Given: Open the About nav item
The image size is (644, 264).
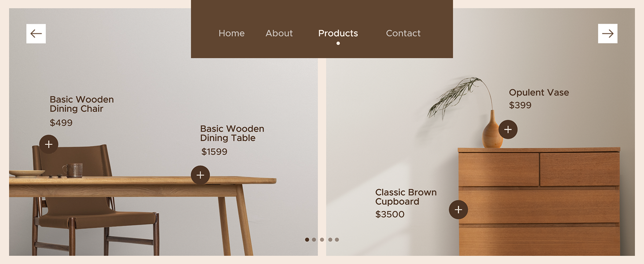Looking at the screenshot, I should pyautogui.click(x=279, y=33).
